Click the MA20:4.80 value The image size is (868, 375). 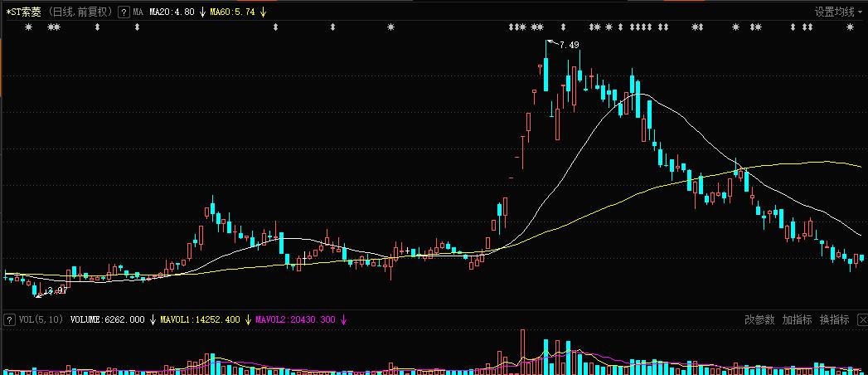point(172,12)
